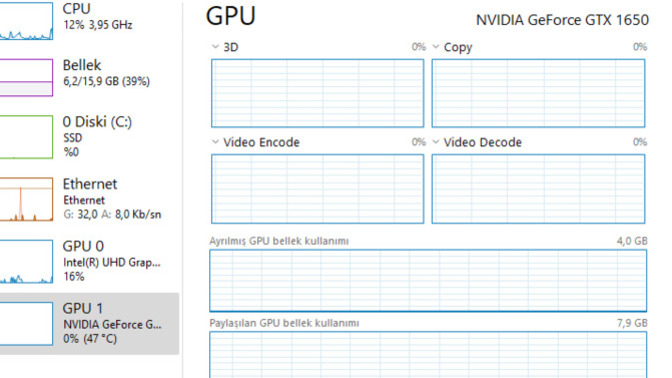Click the Copy engine 0% value
The width and height of the screenshot is (672, 378).
[x=640, y=47]
